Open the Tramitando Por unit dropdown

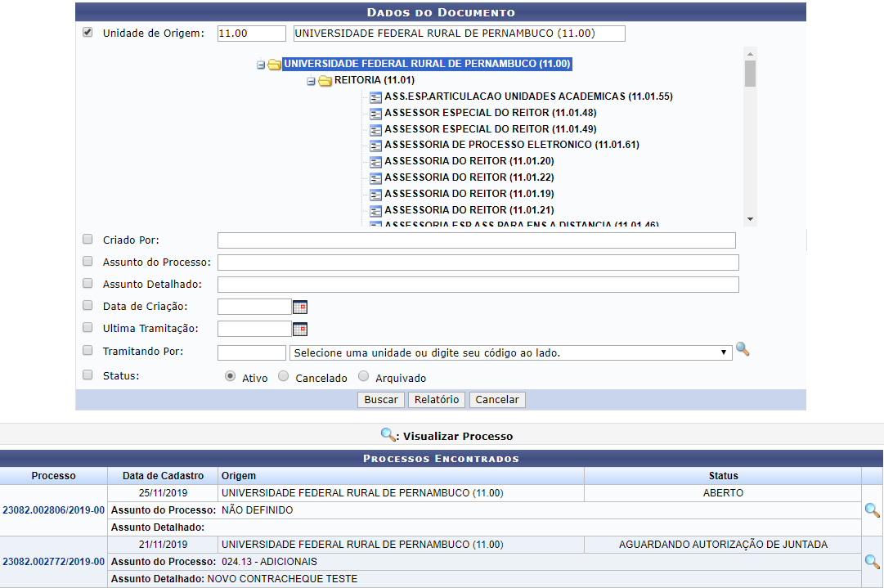(511, 353)
